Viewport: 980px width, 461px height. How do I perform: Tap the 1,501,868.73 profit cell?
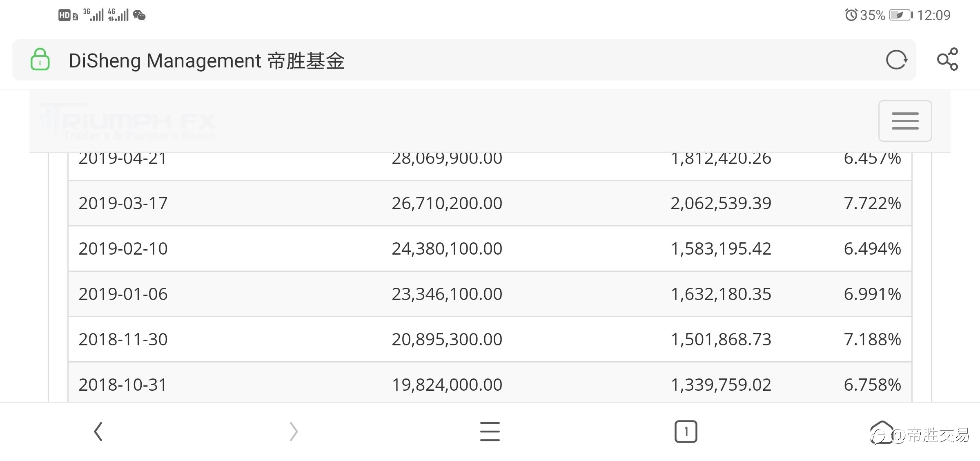coord(721,340)
